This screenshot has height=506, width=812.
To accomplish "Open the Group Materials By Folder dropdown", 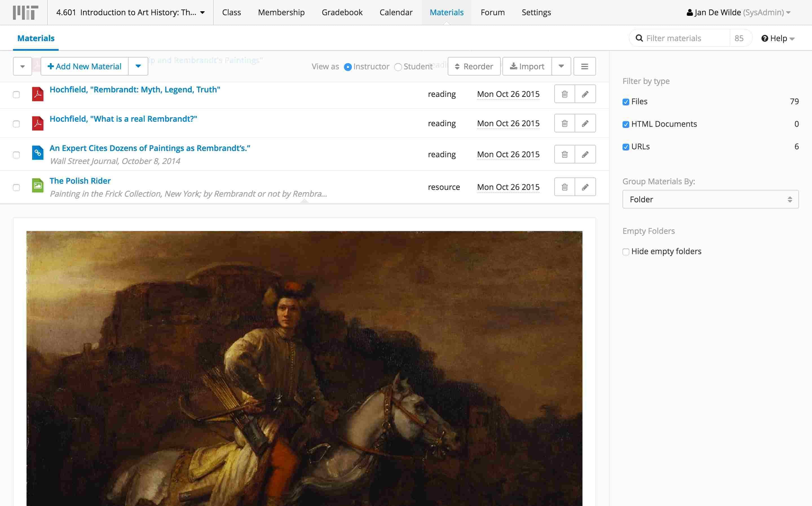I will point(710,199).
